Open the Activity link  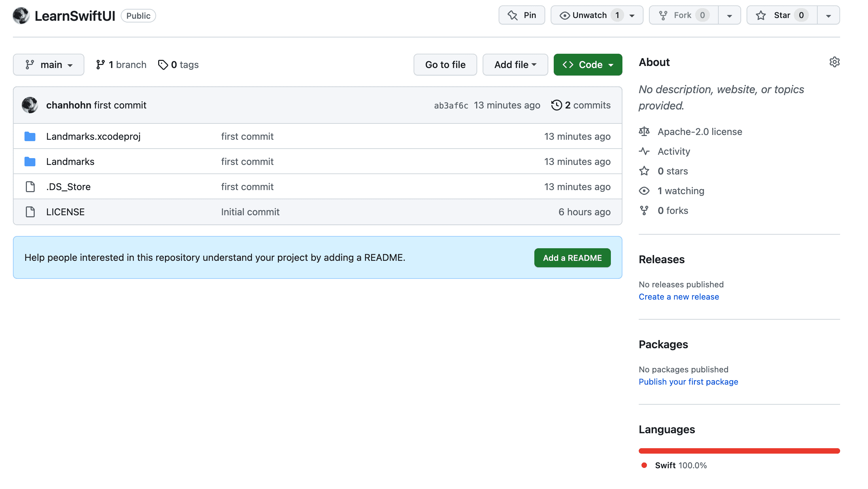coord(674,151)
